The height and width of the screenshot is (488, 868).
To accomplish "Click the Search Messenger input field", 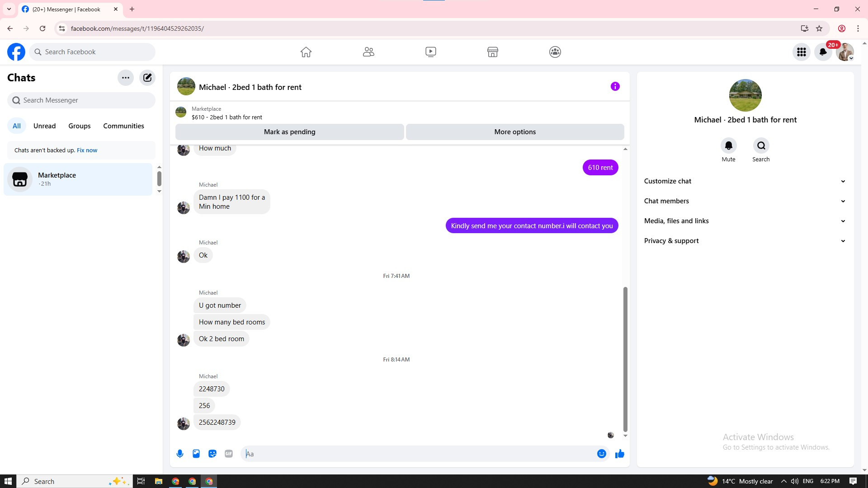I will click(x=86, y=100).
